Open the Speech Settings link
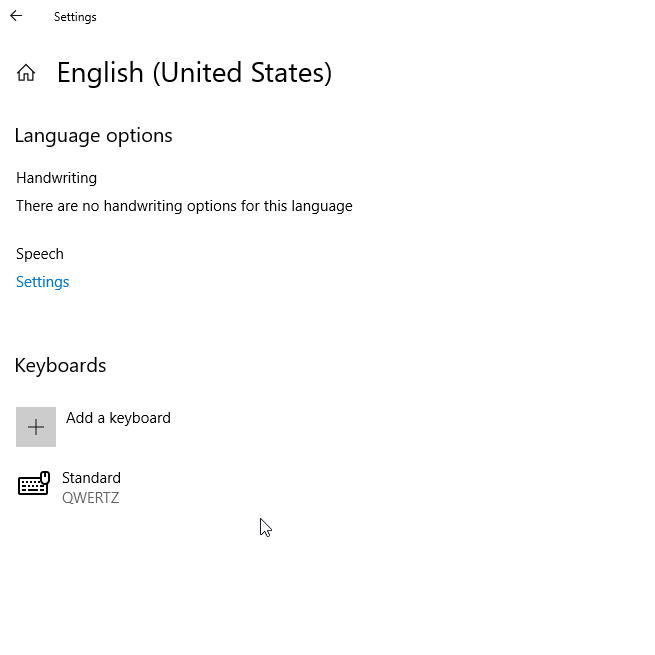The width and height of the screenshot is (655, 655). pos(43,282)
